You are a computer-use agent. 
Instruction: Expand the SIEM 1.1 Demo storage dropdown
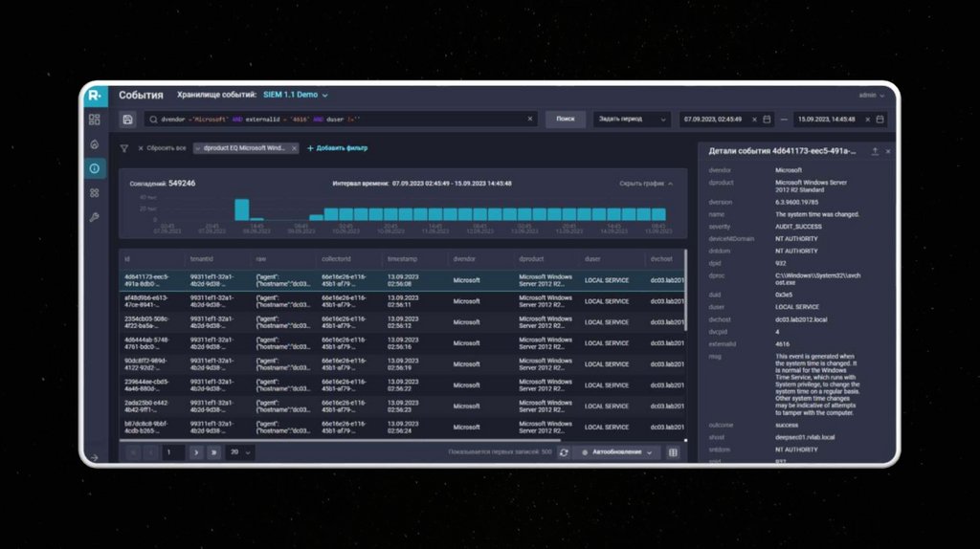pos(296,96)
